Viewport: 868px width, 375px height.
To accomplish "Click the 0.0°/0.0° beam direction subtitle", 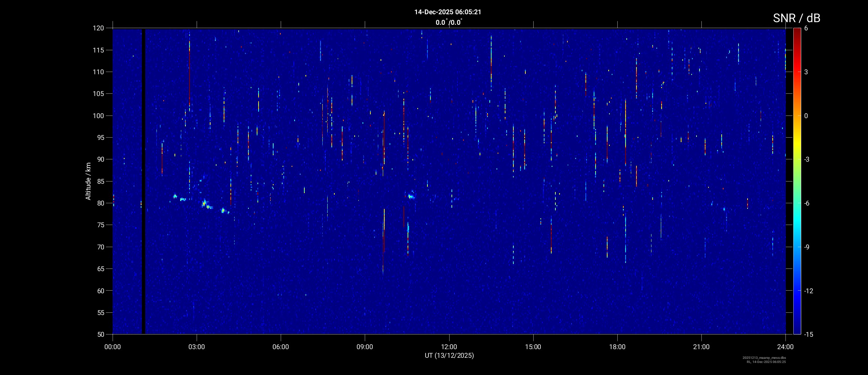I will (448, 22).
